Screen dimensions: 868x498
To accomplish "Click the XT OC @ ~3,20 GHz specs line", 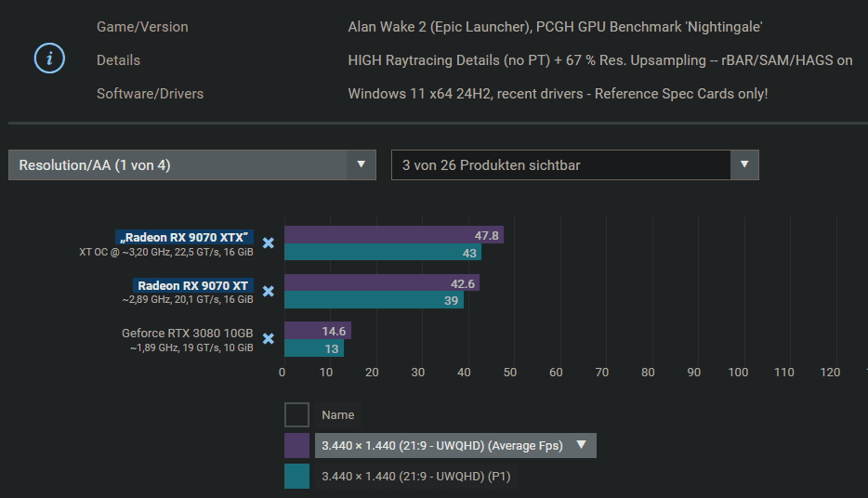I will point(166,252).
